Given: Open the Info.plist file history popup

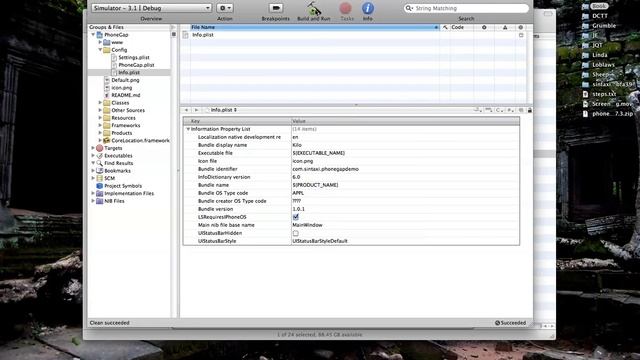Looking at the screenshot, I should (222, 110).
